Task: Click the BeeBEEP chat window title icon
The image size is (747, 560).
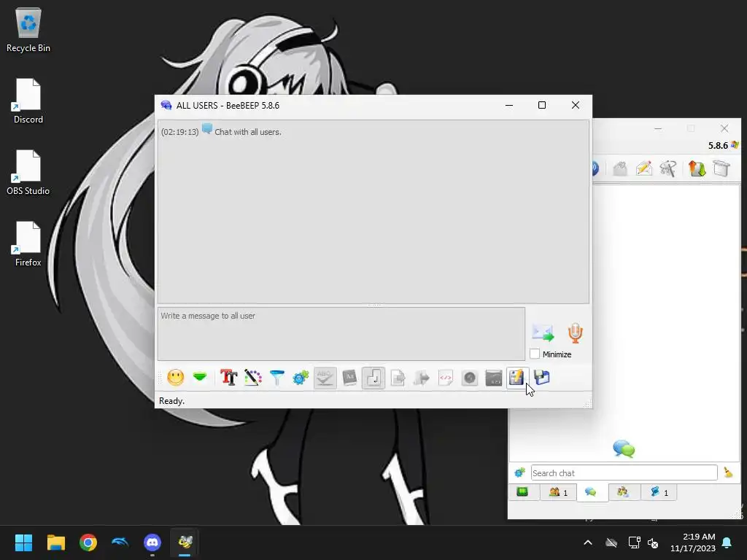Action: tap(166, 105)
